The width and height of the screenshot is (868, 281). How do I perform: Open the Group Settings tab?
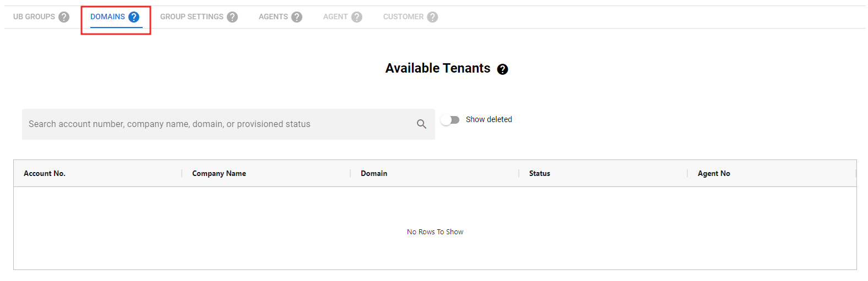[192, 17]
